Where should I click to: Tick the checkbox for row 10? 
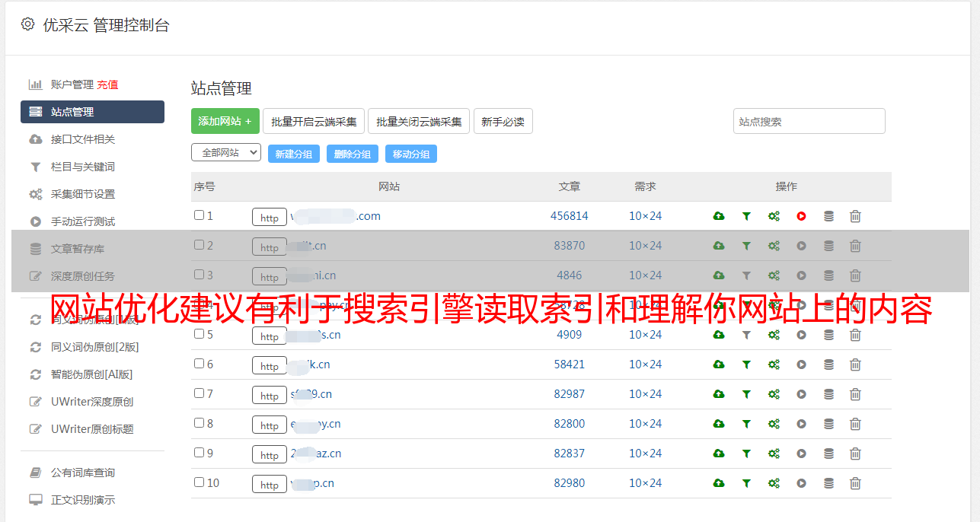pyautogui.click(x=199, y=482)
